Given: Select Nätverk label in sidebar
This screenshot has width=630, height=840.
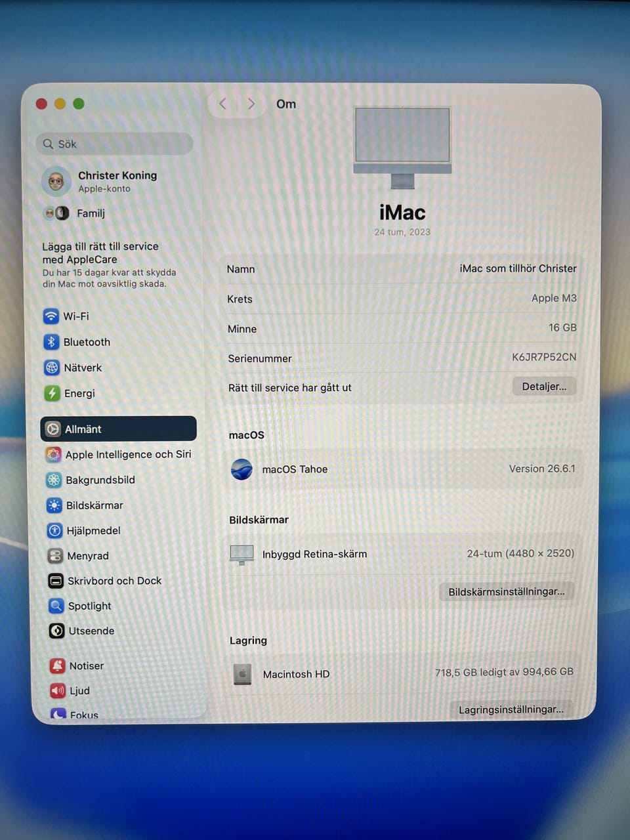Looking at the screenshot, I should (83, 367).
